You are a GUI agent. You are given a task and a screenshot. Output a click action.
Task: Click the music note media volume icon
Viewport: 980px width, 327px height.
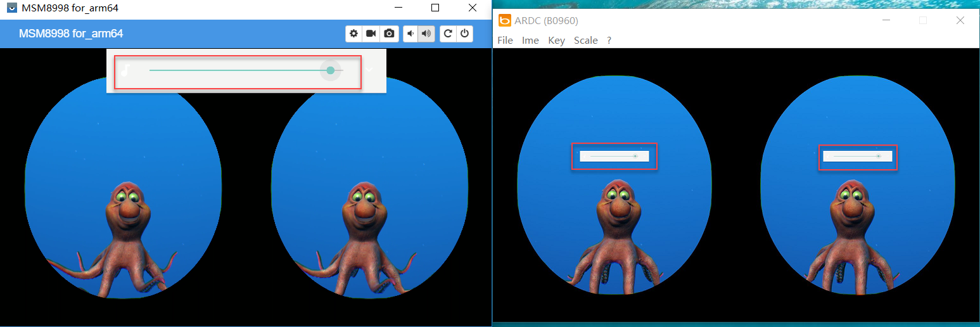[126, 70]
